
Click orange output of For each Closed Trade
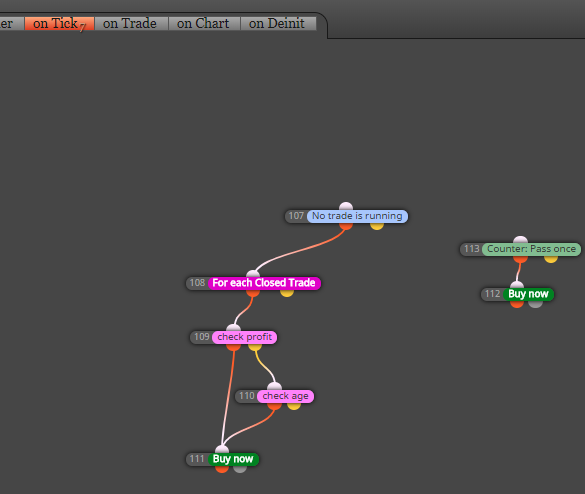pyautogui.click(x=253, y=293)
